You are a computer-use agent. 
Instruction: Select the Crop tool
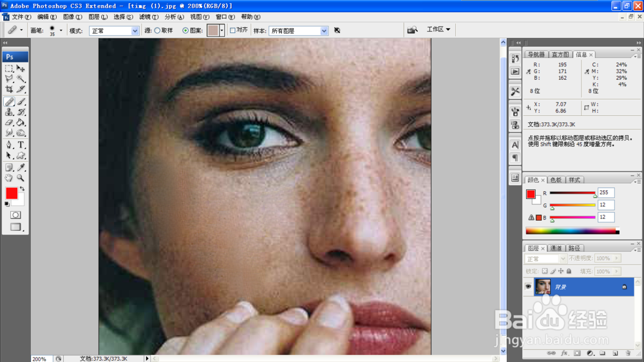point(8,89)
